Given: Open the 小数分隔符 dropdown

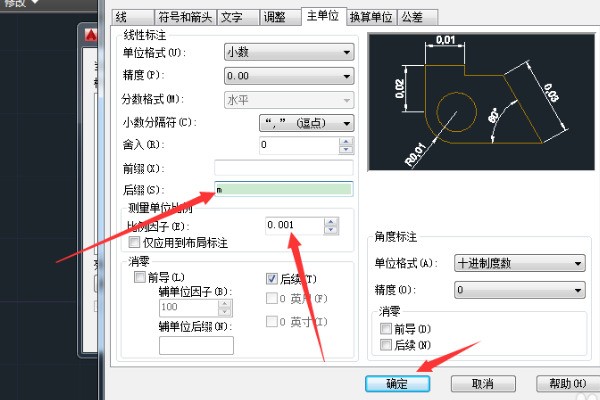Looking at the screenshot, I should click(307, 123).
